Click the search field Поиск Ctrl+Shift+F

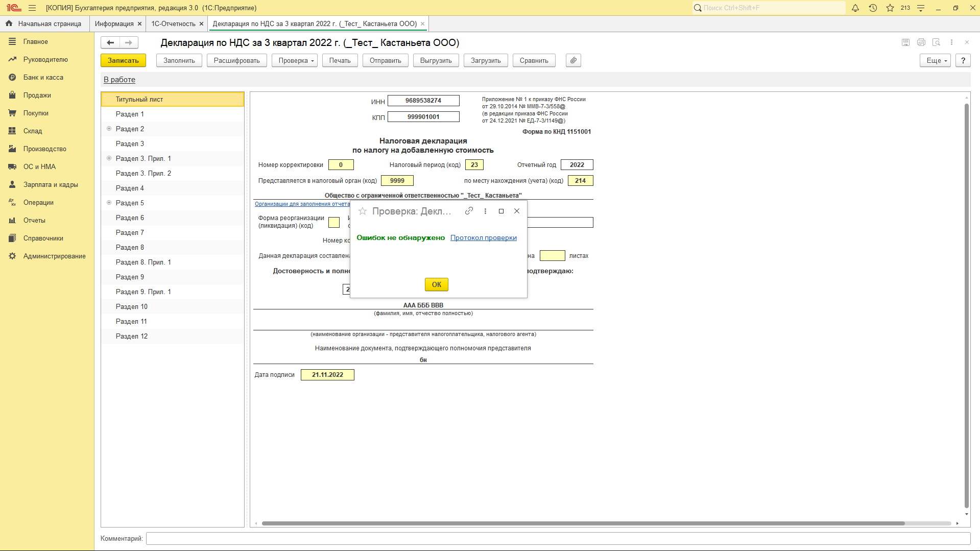click(769, 8)
